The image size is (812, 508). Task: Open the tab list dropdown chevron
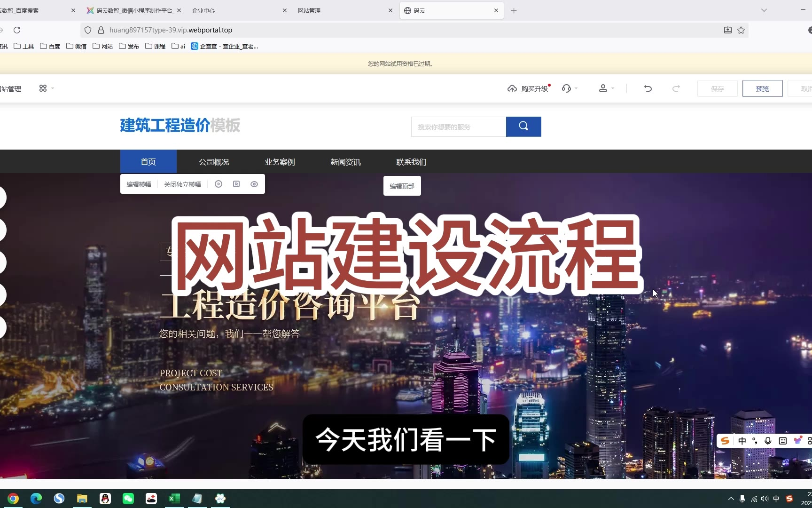click(x=764, y=10)
